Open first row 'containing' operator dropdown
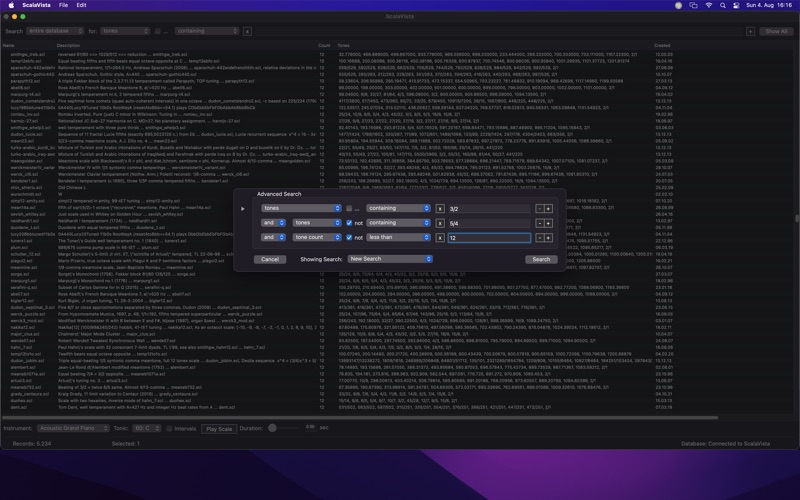This screenshot has height=500, width=800. tap(398, 208)
